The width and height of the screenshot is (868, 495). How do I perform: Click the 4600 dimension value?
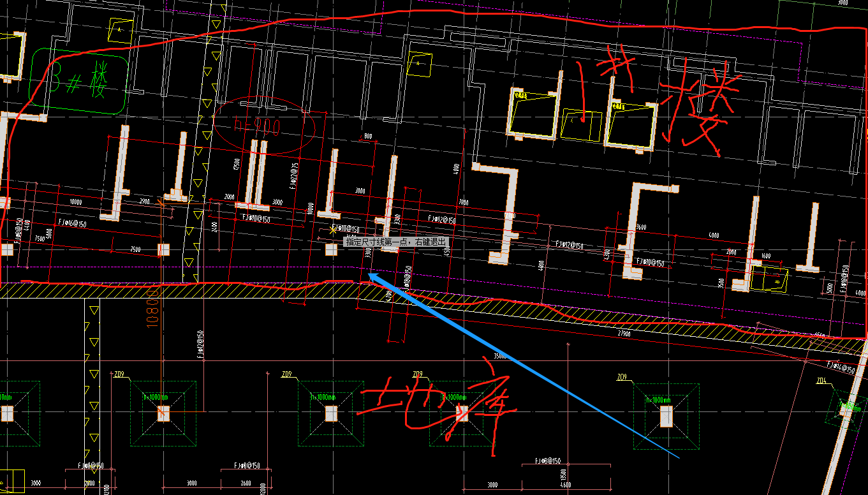(x=566, y=485)
